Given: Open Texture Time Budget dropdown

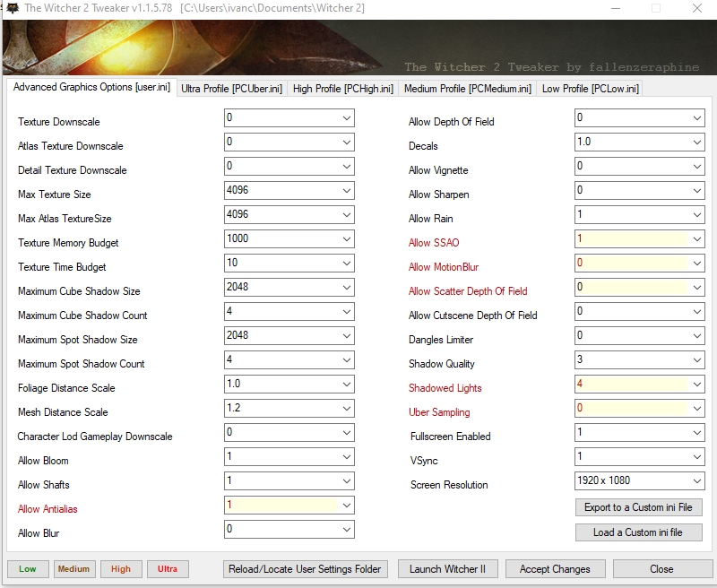Looking at the screenshot, I should tap(289, 264).
